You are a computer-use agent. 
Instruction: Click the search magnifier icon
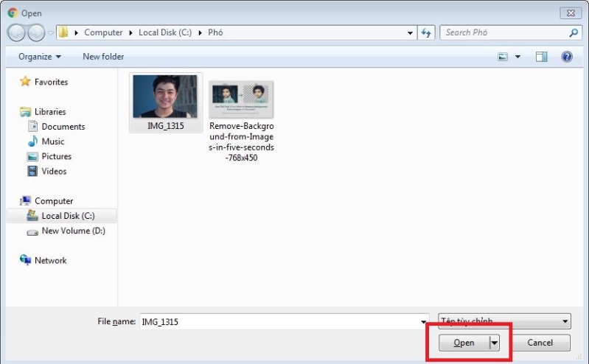[x=574, y=32]
